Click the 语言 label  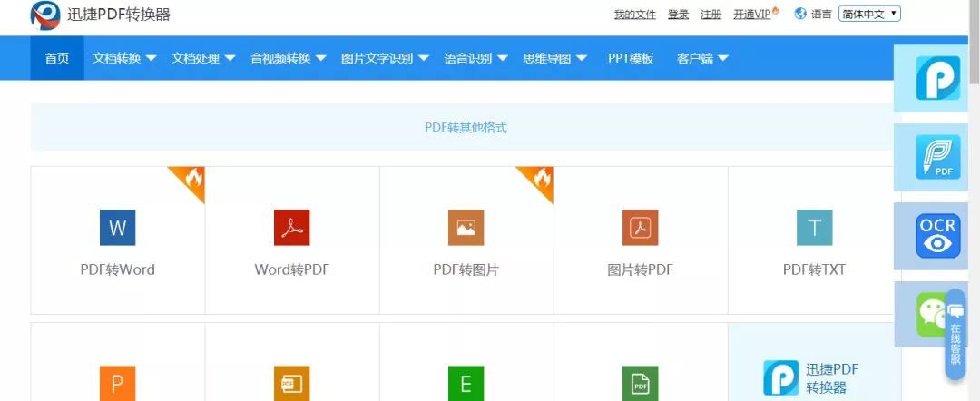coord(821,15)
